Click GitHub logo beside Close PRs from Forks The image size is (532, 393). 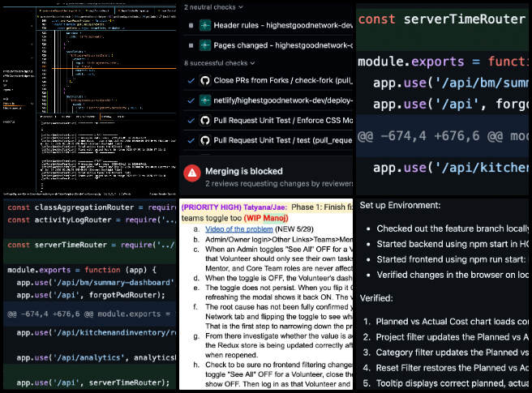coord(205,80)
